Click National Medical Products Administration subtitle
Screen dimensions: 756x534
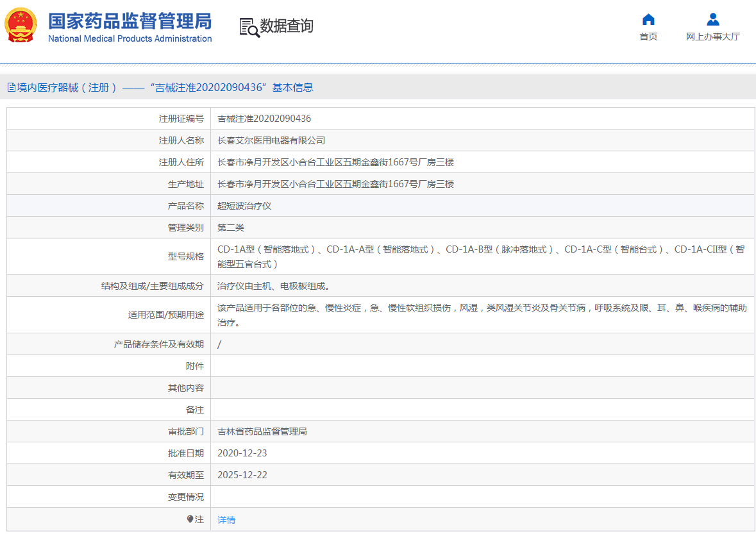[130, 38]
